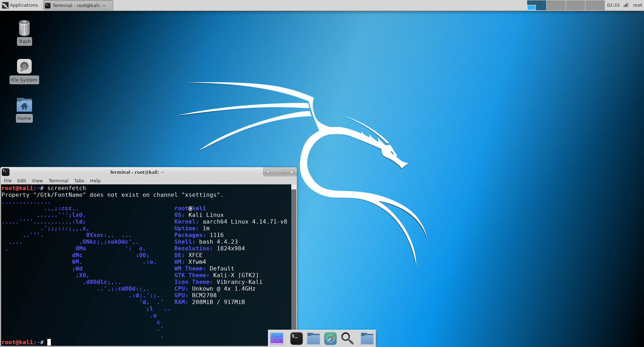The image size is (644, 347).
Task: Switch to the fourth workspace
Action: pyautogui.click(x=595, y=5)
